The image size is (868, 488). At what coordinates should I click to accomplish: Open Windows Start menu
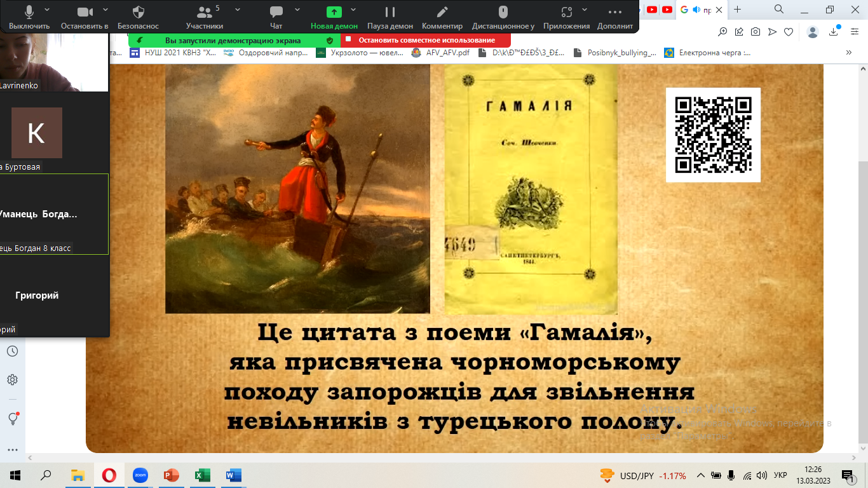coord(15,475)
